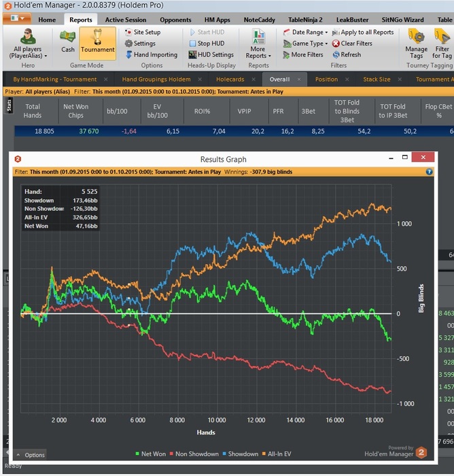Viewport: 454px width, 476px height.
Task: Close the Overall report tab
Action: click(299, 80)
